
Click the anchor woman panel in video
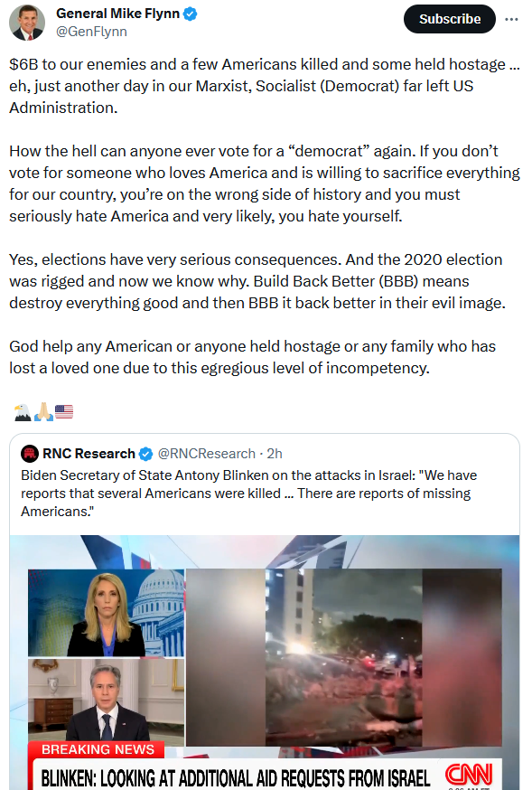(x=107, y=613)
